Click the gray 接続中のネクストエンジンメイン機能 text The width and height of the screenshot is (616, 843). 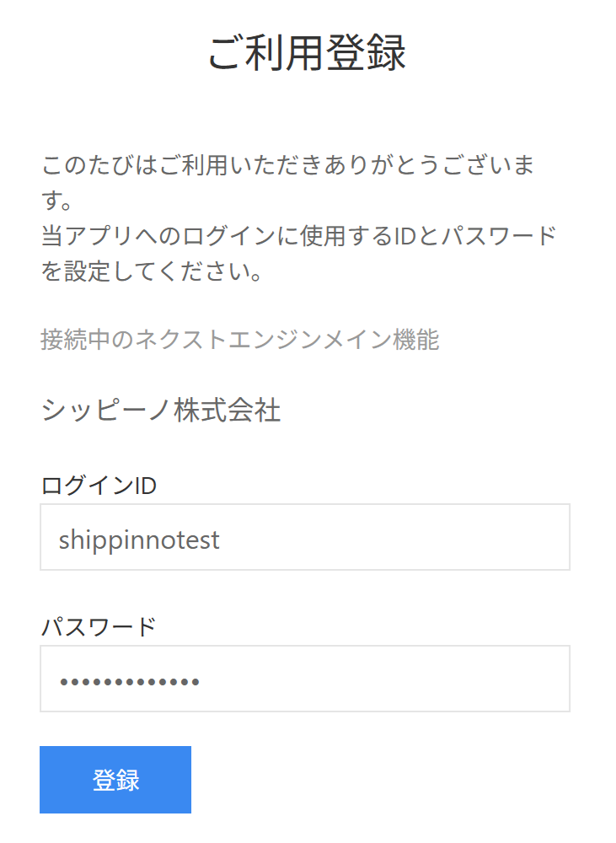coord(240,340)
